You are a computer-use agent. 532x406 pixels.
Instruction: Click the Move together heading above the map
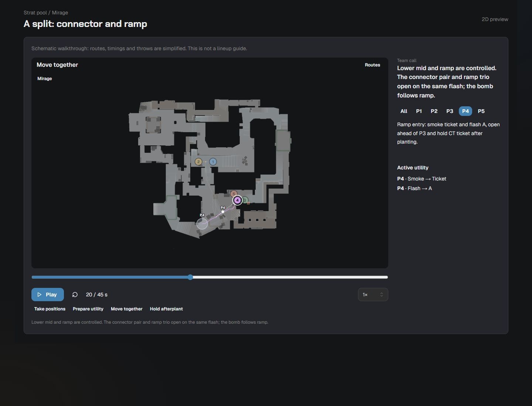coord(57,65)
